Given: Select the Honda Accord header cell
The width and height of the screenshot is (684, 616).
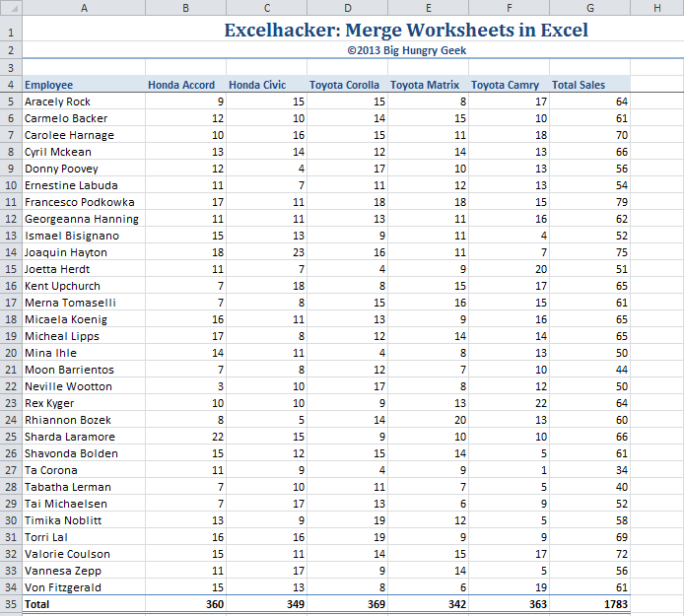Looking at the screenshot, I should pos(184,85).
